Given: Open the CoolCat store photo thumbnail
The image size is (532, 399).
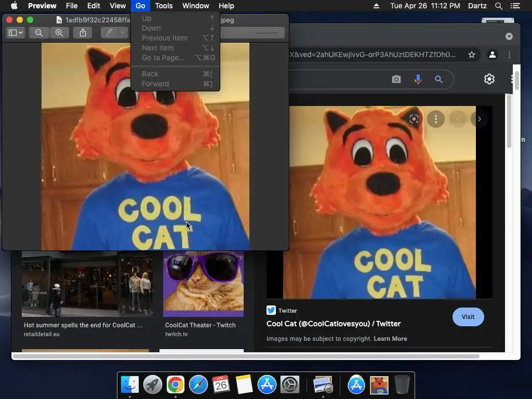Looking at the screenshot, I should (x=87, y=284).
